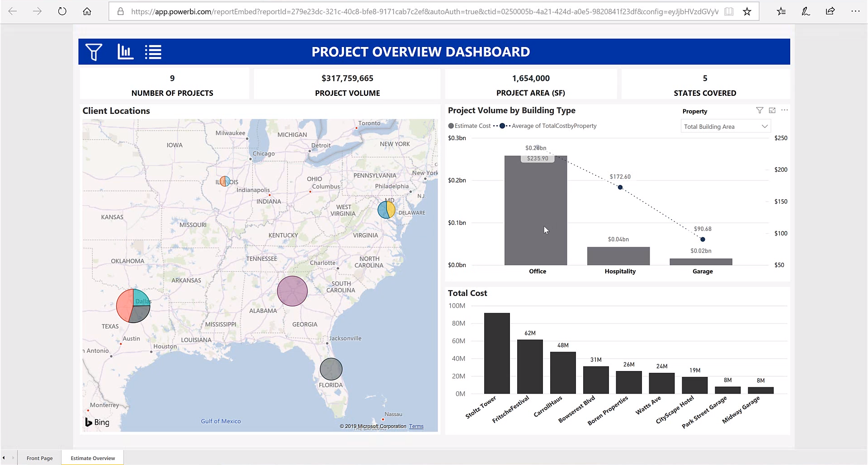Screen dimensions: 868x465
Task: Click the browser address bar
Action: pyautogui.click(x=424, y=11)
